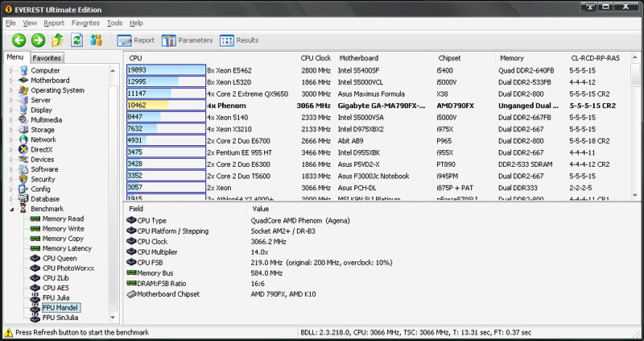Select Memory Write benchmark
The image size is (644, 341).
pyautogui.click(x=64, y=228)
